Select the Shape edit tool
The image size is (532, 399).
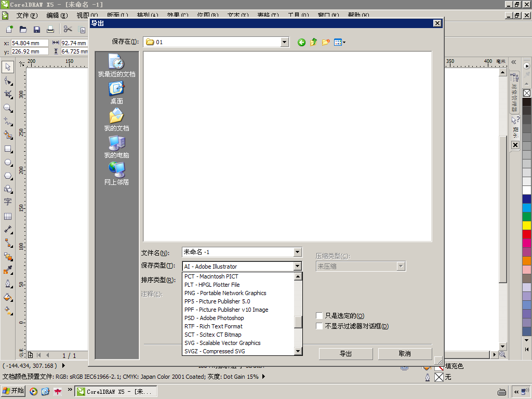coord(8,81)
